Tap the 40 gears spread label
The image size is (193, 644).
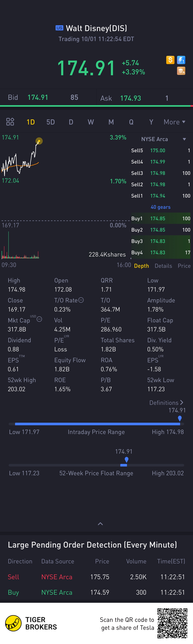pyautogui.click(x=161, y=207)
